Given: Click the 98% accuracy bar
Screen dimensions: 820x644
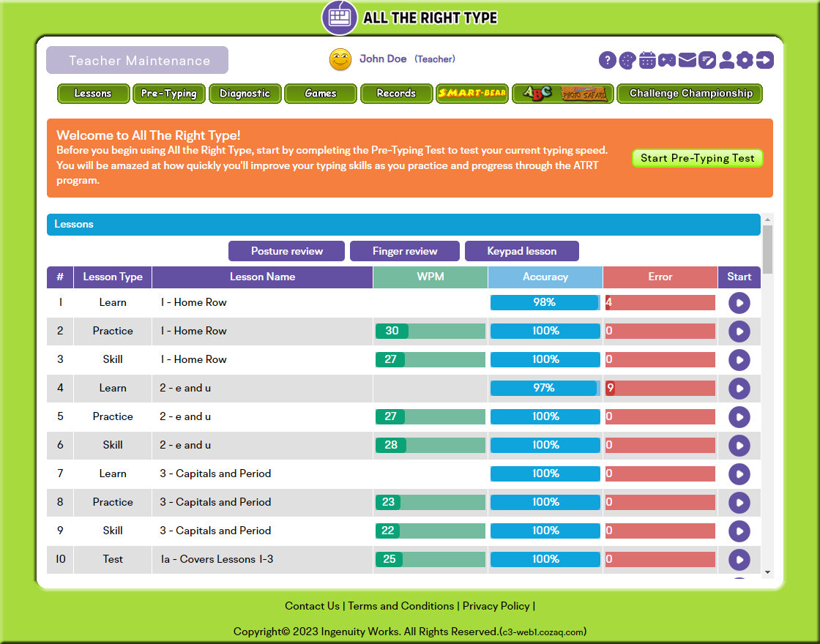Looking at the screenshot, I should 545,303.
